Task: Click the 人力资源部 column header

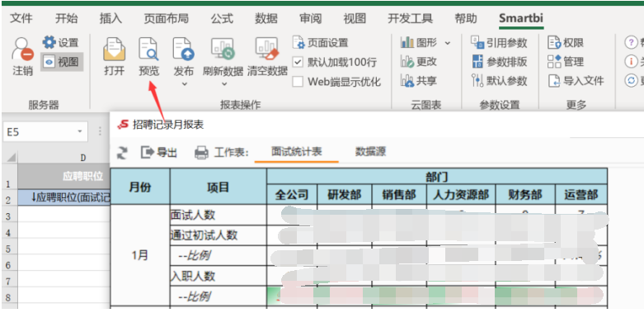Action: point(461,195)
